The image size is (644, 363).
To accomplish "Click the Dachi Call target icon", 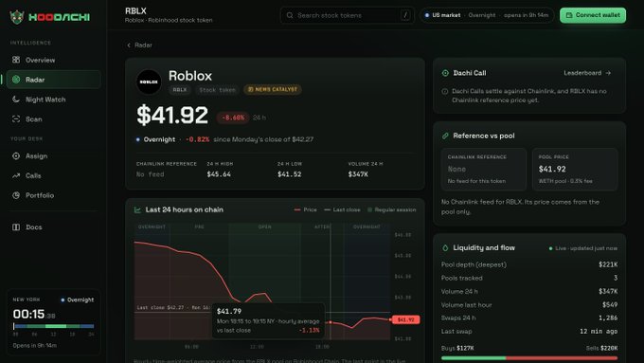I will 445,73.
